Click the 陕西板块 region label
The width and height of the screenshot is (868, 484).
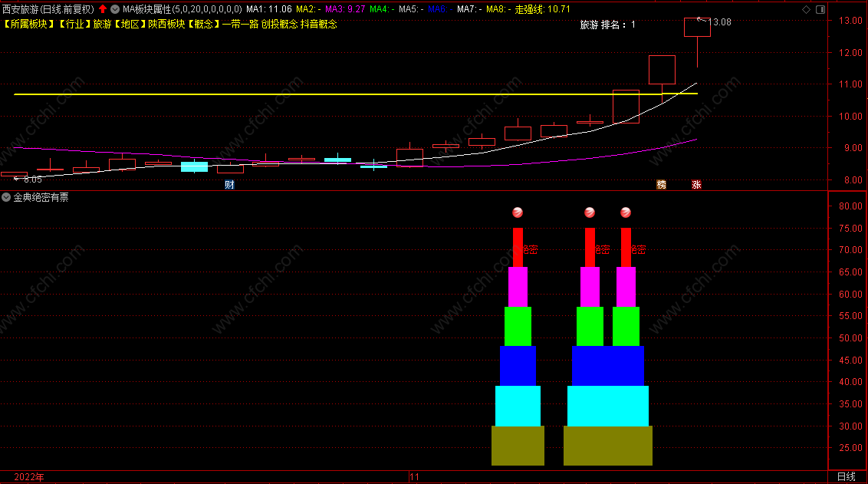(166, 25)
